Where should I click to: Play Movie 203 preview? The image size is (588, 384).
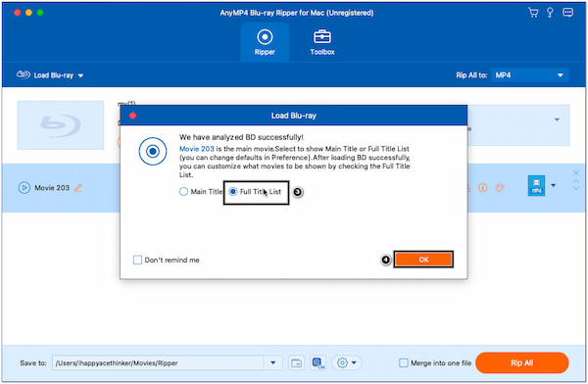pyautogui.click(x=24, y=187)
